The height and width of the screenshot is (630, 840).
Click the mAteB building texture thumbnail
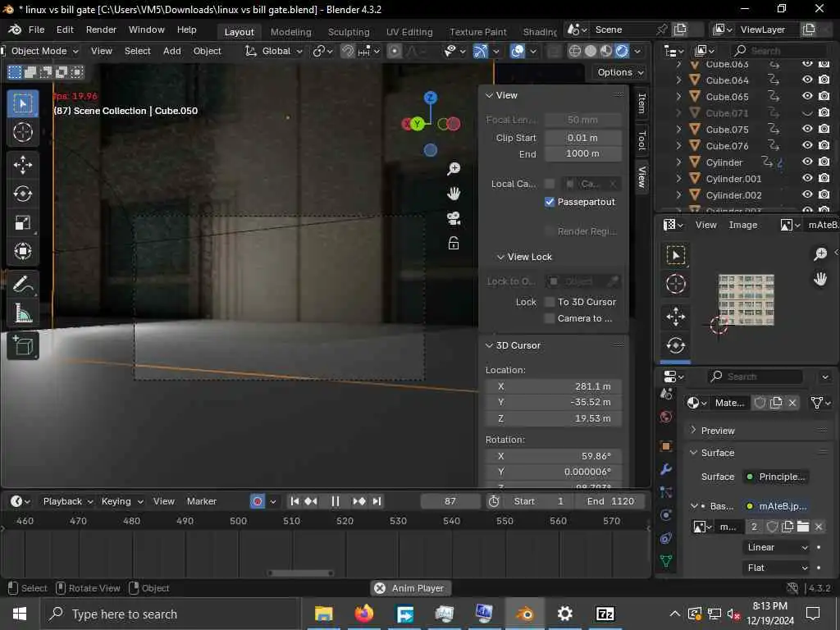(746, 300)
